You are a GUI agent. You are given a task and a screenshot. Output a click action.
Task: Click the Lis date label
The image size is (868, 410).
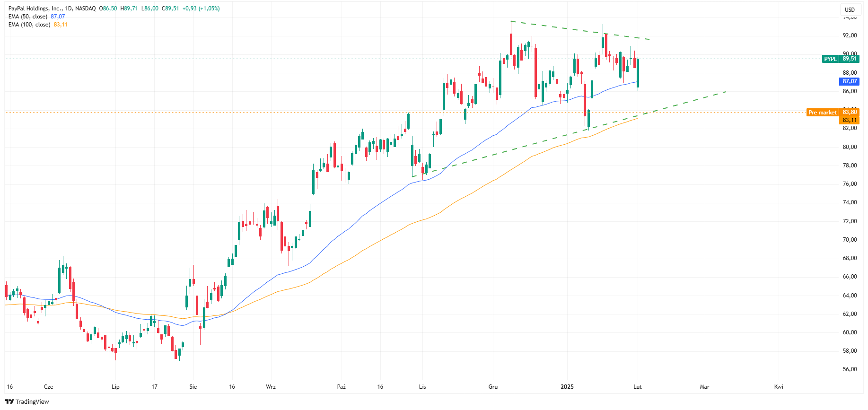[422, 387]
